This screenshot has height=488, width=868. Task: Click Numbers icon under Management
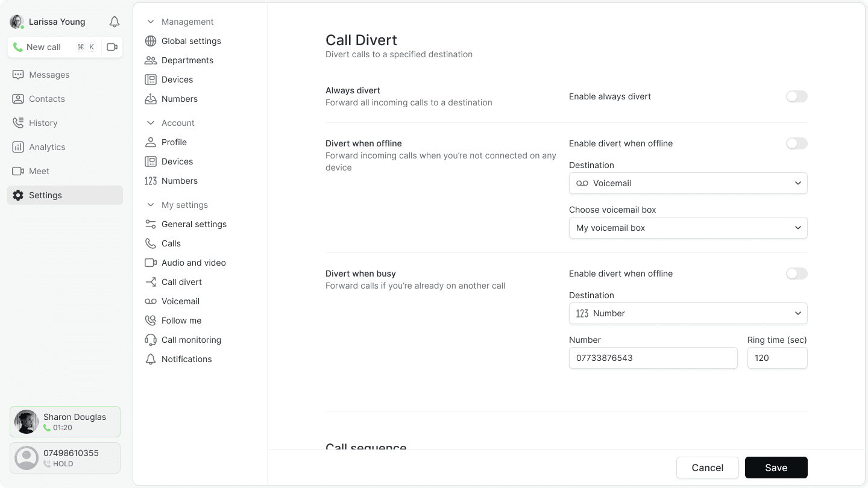tap(151, 99)
